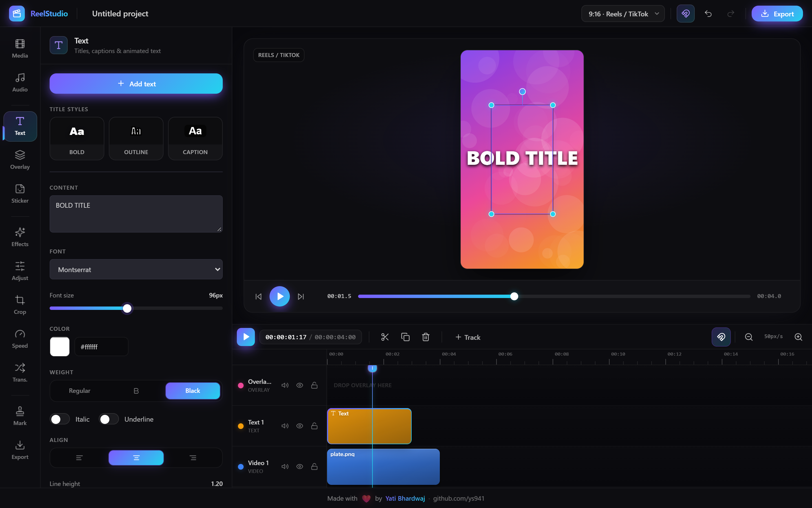The image size is (812, 508).
Task: Choose the OUTLINE title style
Action: (x=136, y=138)
